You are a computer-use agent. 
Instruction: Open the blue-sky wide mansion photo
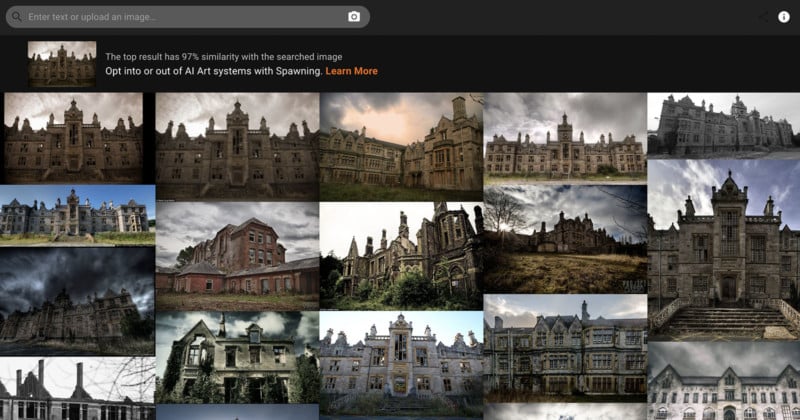(78, 215)
